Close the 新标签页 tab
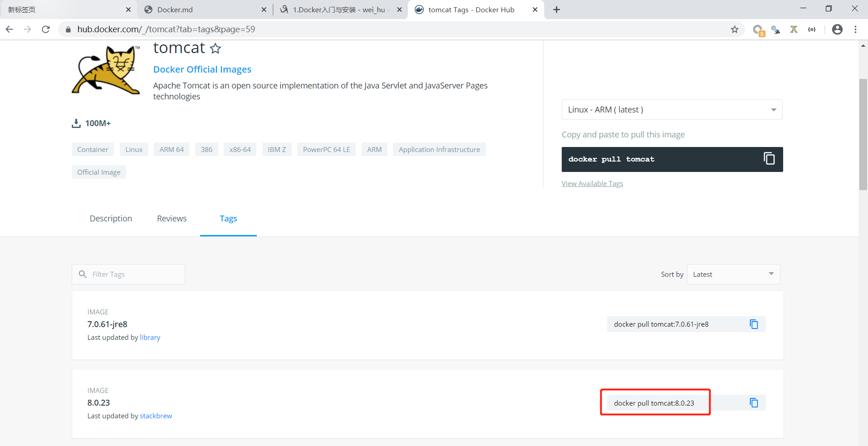Image resolution: width=868 pixels, height=446 pixels. tap(128, 10)
